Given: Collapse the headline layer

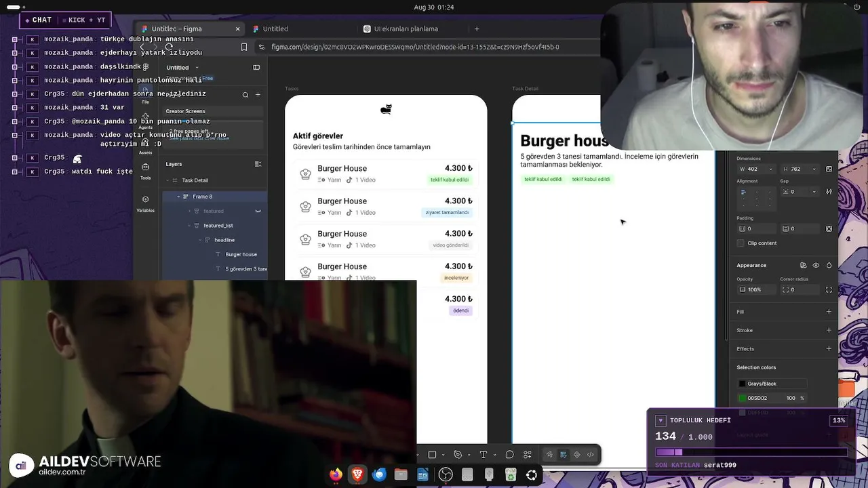Looking at the screenshot, I should 200,240.
